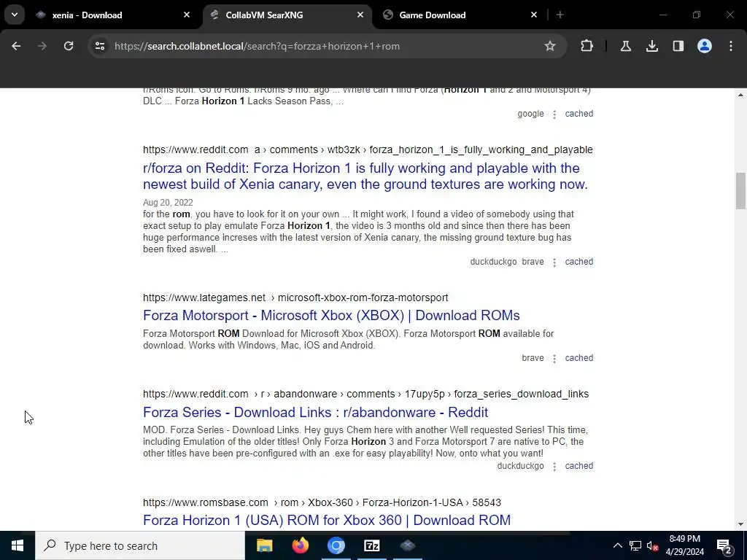747x560 pixels.
Task: Click the 'duckduckgo' label beside brave
Action: 493,262
